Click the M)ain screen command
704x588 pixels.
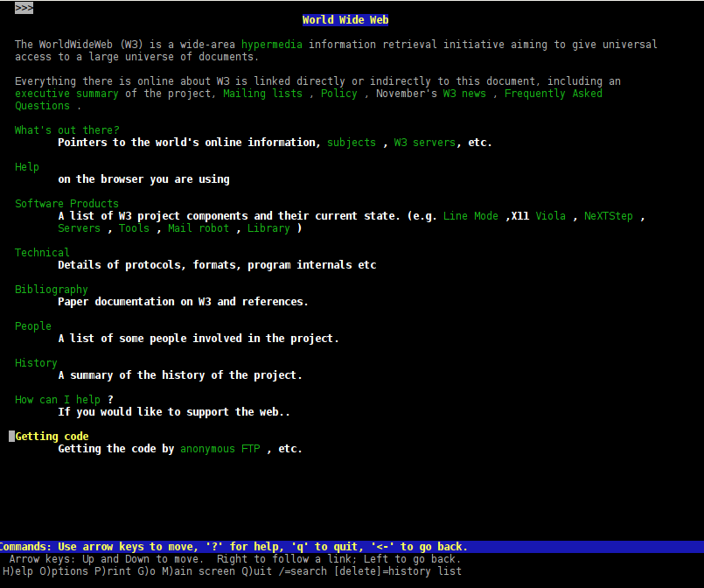pos(199,571)
